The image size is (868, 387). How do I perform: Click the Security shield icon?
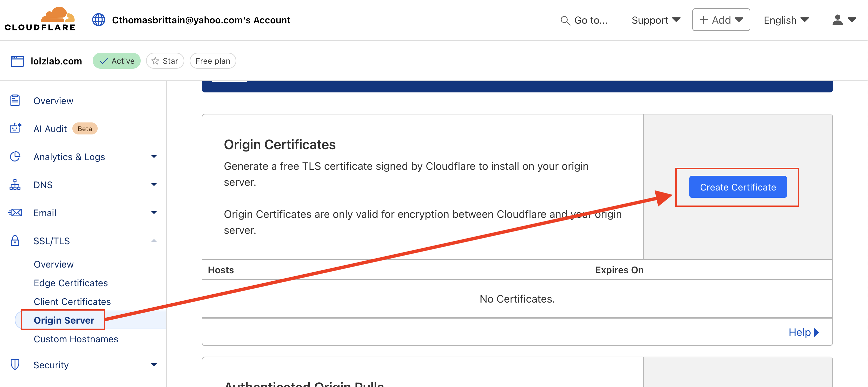pyautogui.click(x=15, y=365)
